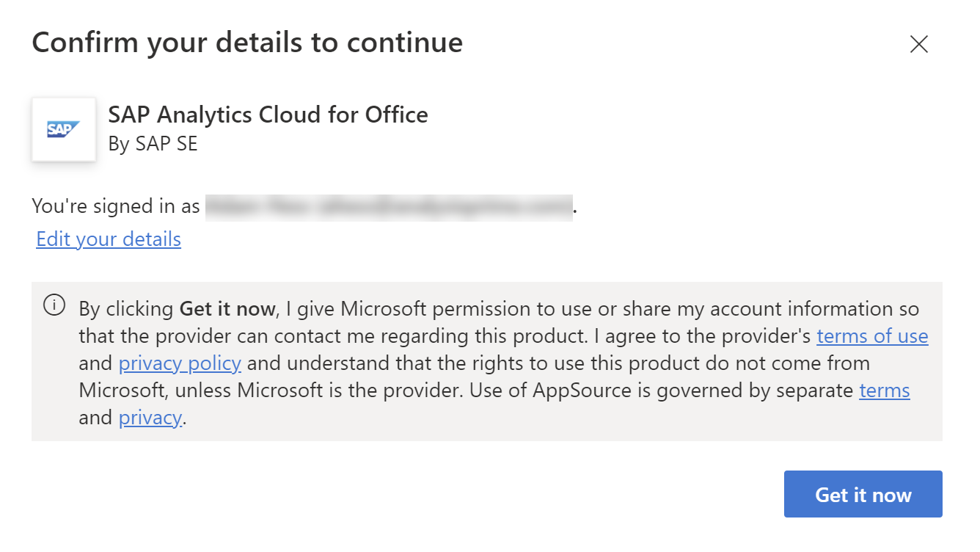Click the SAP logo thumbnail
Screen dimensions: 980x552
click(64, 129)
